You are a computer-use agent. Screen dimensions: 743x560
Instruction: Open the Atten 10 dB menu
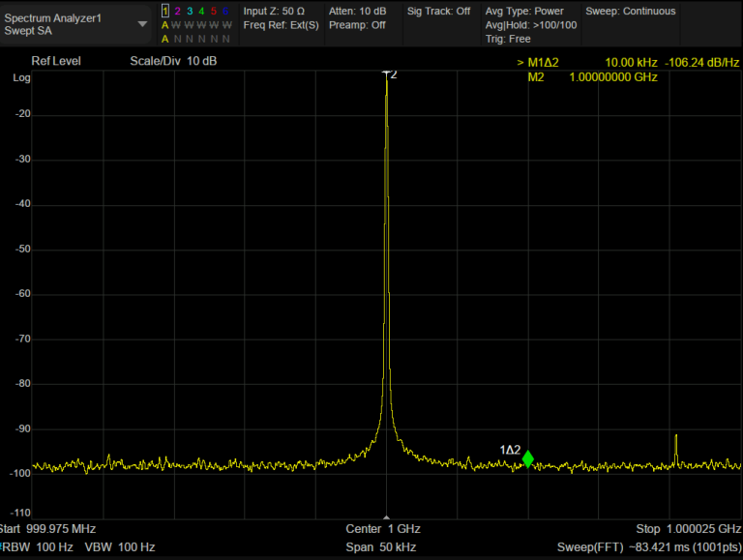(x=357, y=12)
